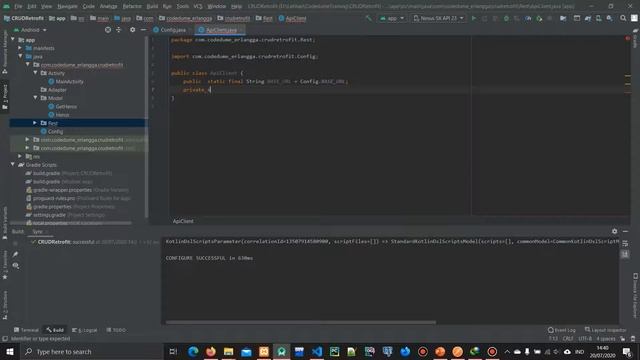The width and height of the screenshot is (640, 360).
Task: Toggle the Resource Manager sidebar tab
Action: (x=5, y=51)
